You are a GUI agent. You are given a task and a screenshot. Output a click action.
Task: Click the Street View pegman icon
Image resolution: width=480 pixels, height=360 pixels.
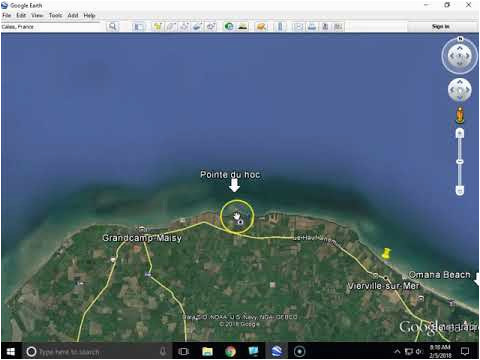coord(460,115)
